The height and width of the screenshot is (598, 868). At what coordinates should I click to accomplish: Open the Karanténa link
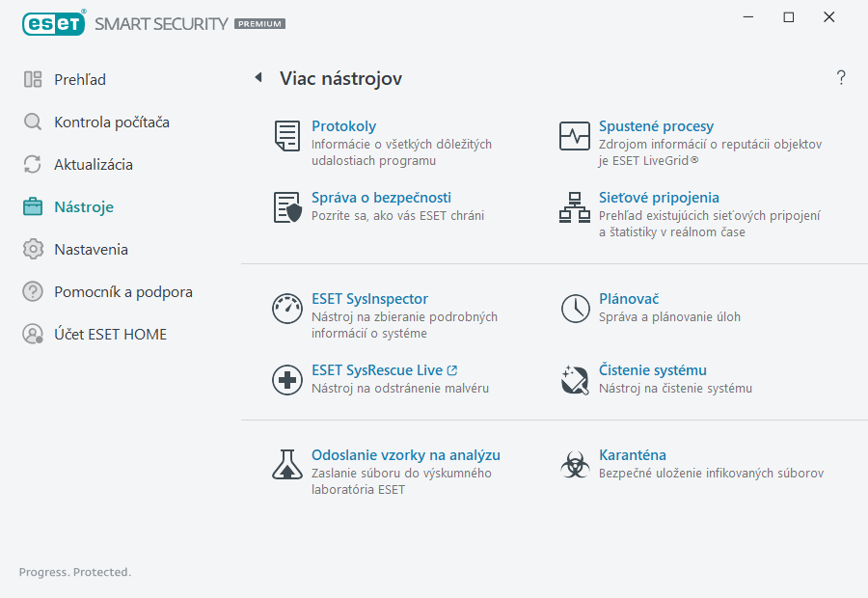coord(632,455)
